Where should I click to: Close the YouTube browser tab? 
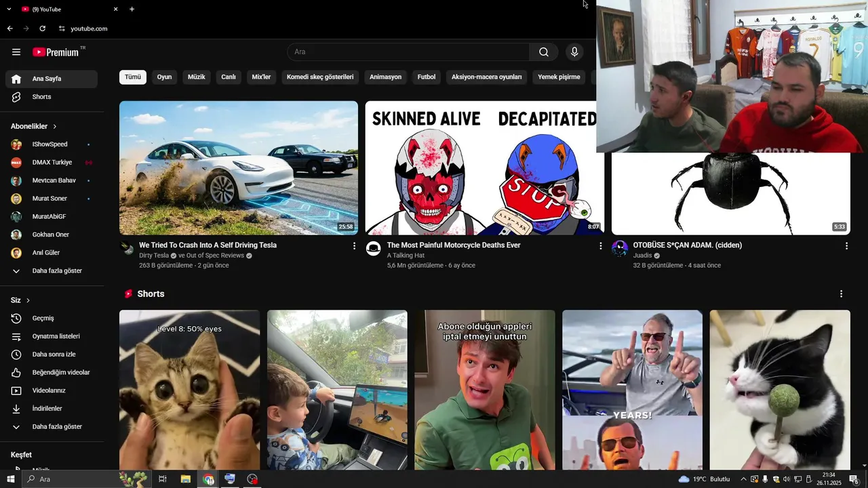(x=115, y=9)
